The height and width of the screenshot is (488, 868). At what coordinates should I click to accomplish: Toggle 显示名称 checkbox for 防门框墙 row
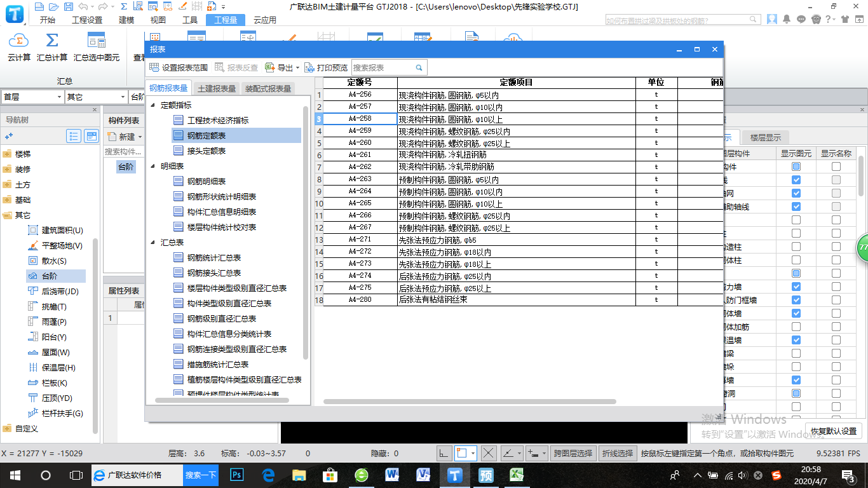tap(836, 300)
